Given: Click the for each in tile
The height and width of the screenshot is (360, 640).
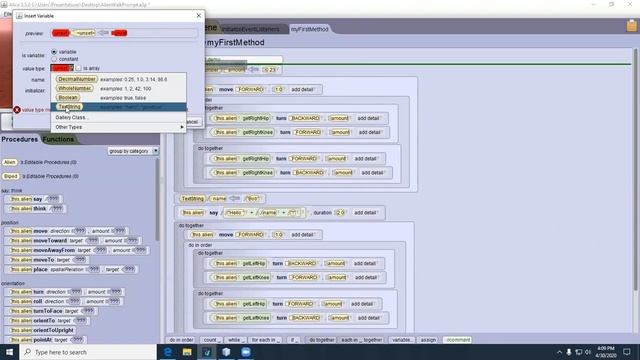Looking at the screenshot, I should click(266, 340).
